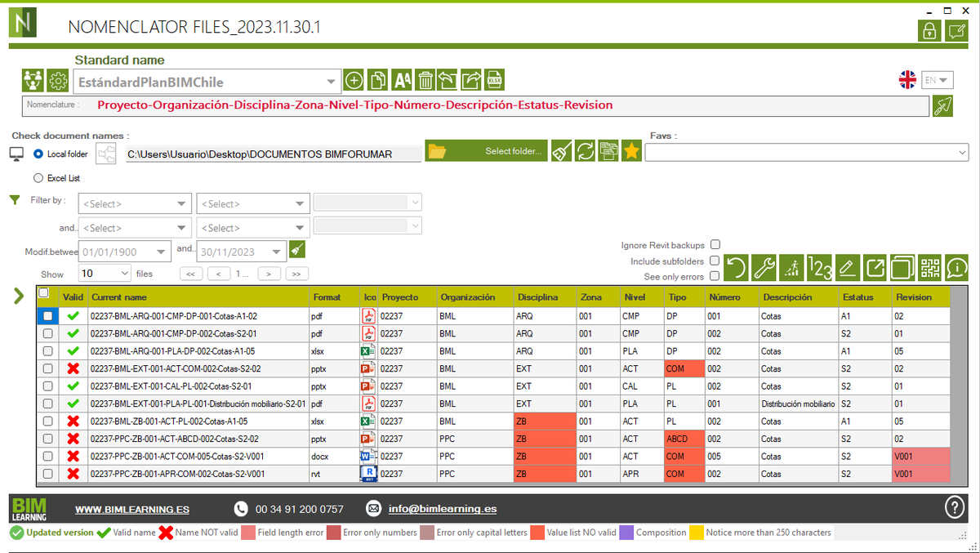Click the folder tree icon beside folder path
Image resolution: width=980 pixels, height=553 pixels.
(x=106, y=153)
